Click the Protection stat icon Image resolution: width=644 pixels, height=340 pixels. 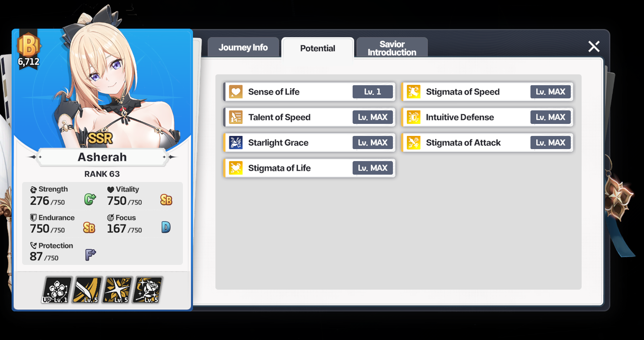[x=34, y=246]
